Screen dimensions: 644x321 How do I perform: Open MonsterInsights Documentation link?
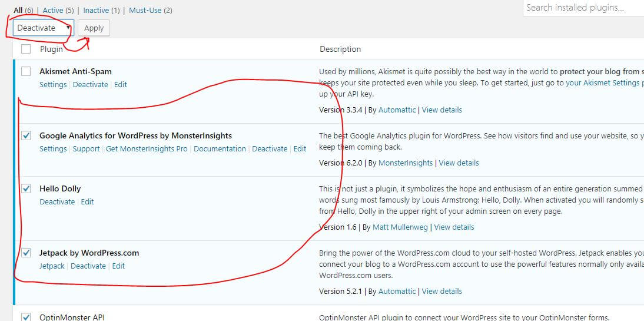tap(220, 148)
